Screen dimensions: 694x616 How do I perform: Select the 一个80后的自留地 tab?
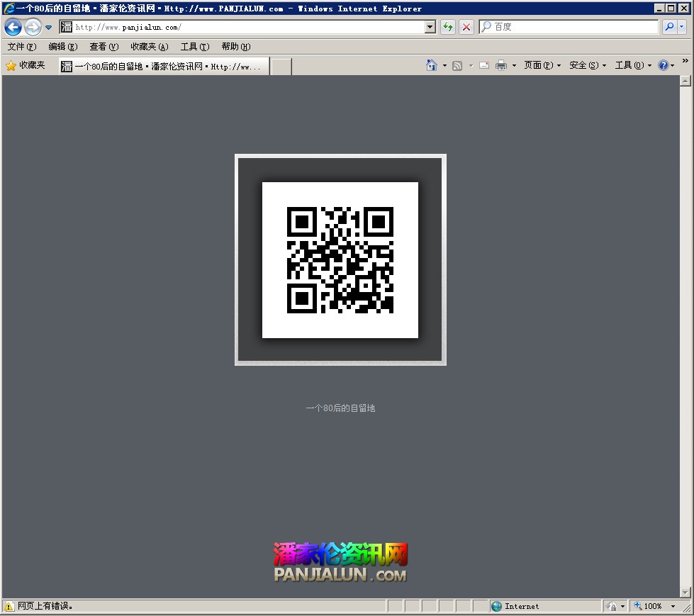163,65
